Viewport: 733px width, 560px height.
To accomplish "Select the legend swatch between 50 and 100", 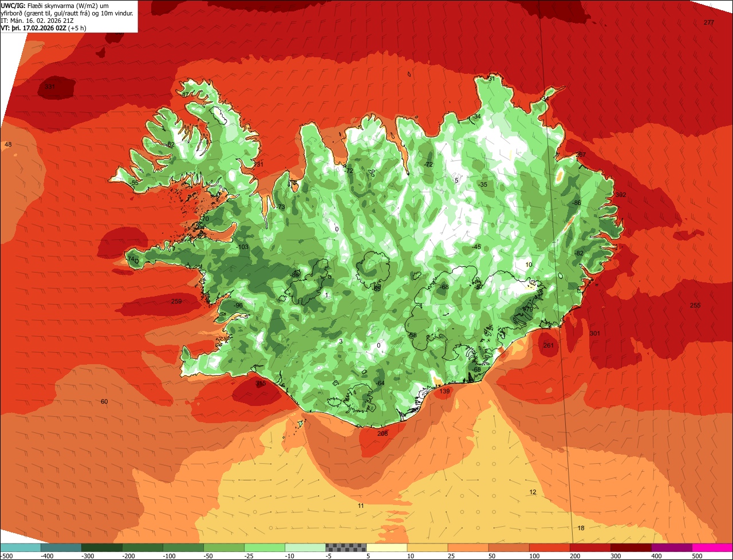I will tap(508, 548).
